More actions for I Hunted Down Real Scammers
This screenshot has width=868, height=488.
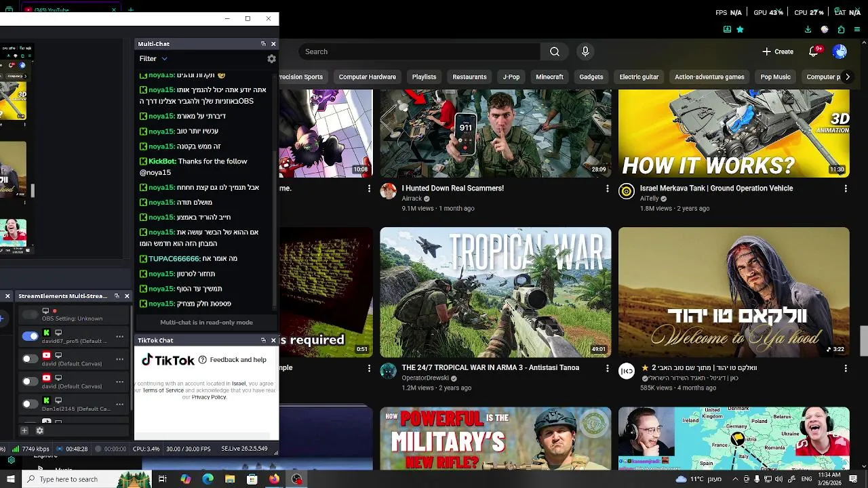607,188
